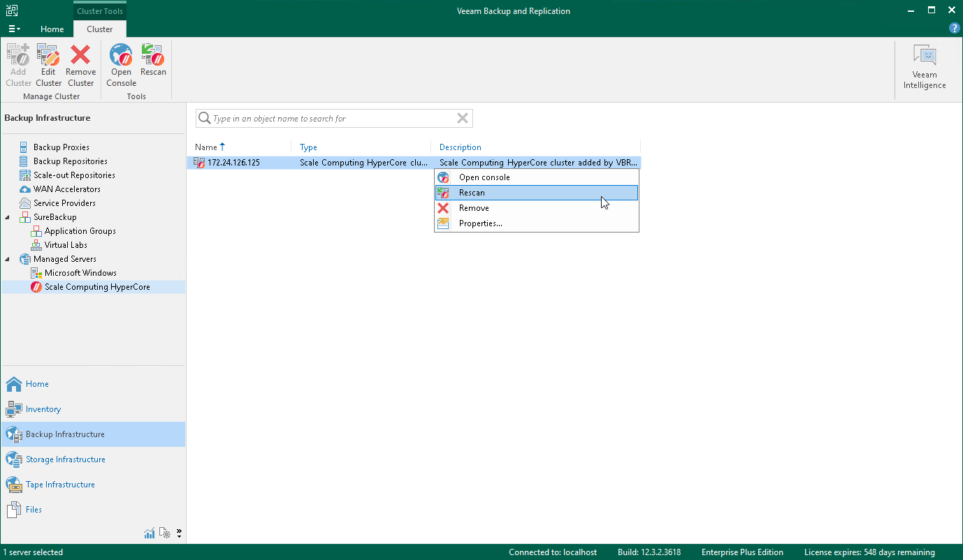The image size is (963, 560).
Task: Sort by the Description column header
Action: pos(535,147)
